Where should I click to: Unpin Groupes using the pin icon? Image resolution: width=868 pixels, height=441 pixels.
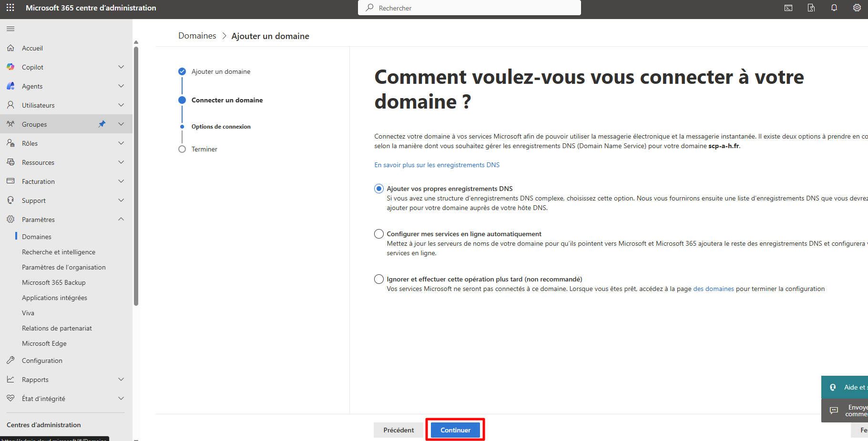pyautogui.click(x=102, y=124)
